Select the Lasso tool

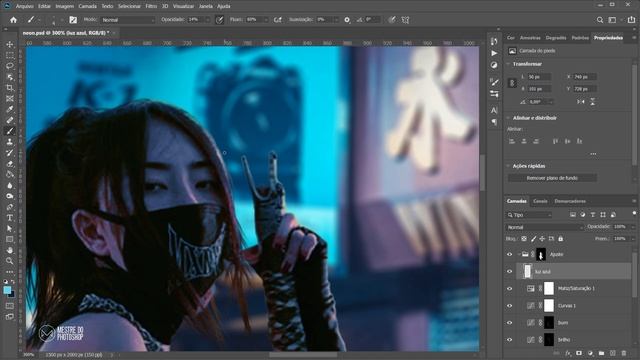[10, 66]
